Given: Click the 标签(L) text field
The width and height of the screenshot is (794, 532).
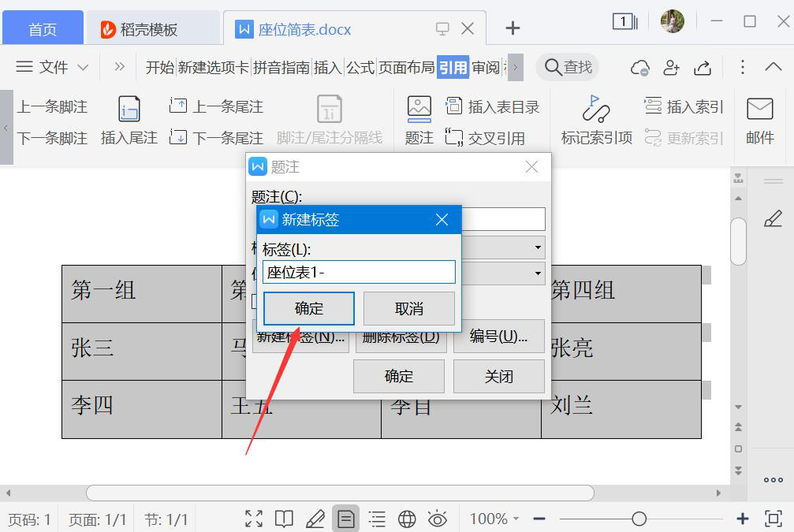Looking at the screenshot, I should 359,273.
